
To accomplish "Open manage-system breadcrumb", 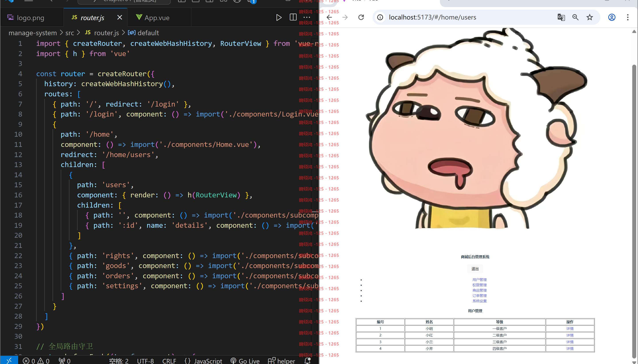I will point(33,33).
